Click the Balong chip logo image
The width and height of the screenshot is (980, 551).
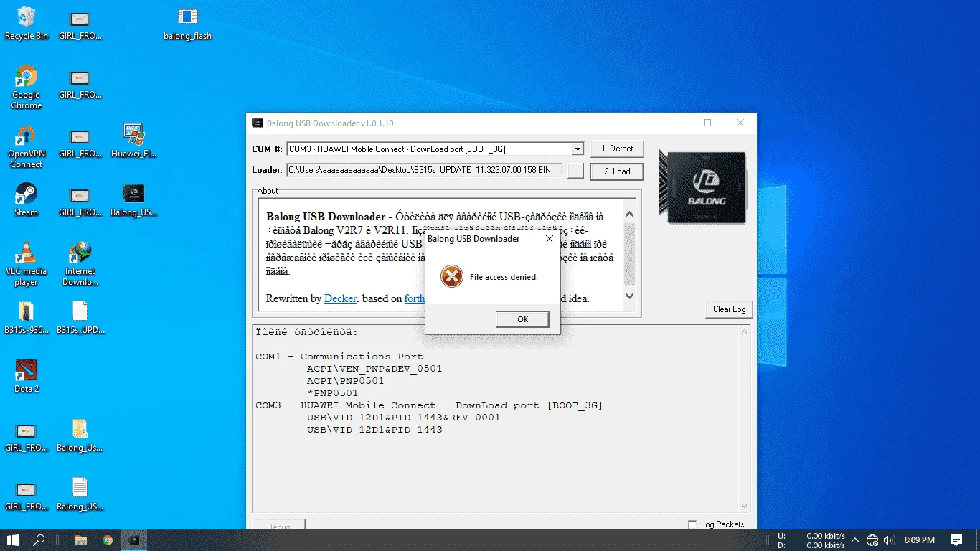(703, 188)
